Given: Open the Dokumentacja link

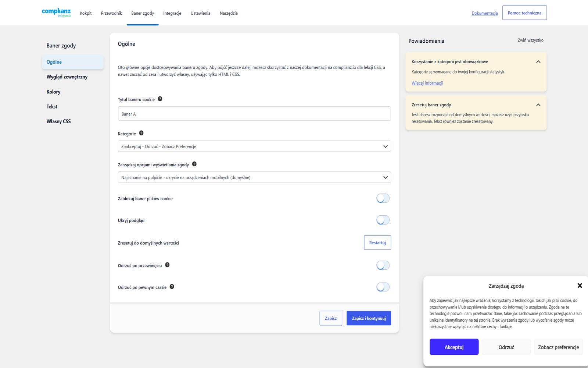Looking at the screenshot, I should pos(484,13).
